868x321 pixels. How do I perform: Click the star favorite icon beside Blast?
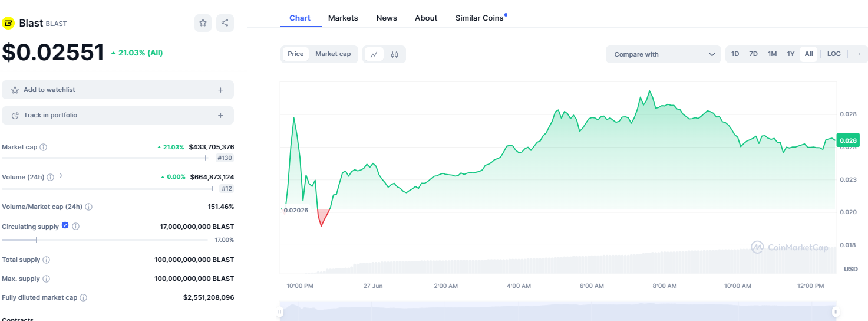pyautogui.click(x=203, y=23)
